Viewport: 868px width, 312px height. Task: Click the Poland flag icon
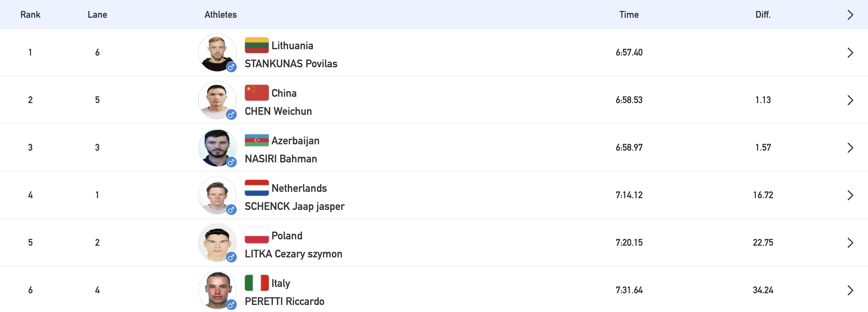pos(257,235)
